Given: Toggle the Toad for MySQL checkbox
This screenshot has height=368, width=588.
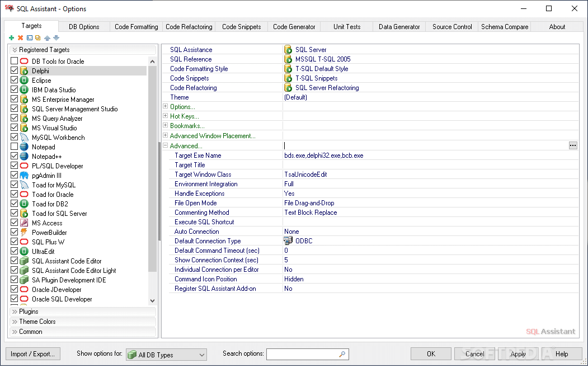Looking at the screenshot, I should click(14, 185).
